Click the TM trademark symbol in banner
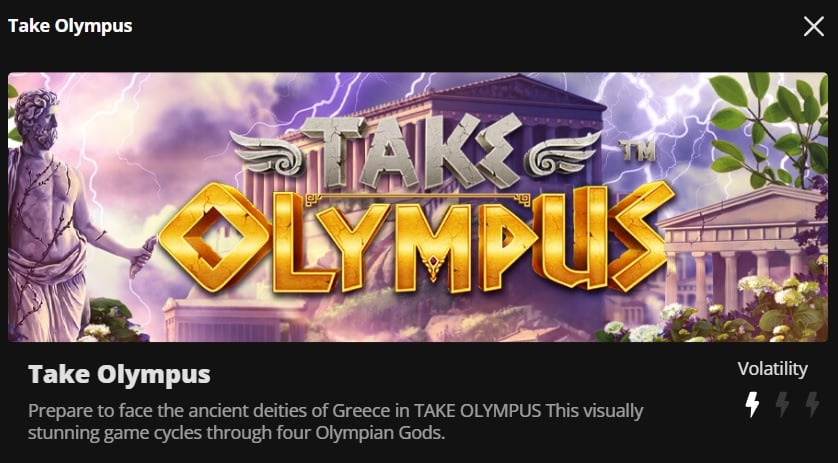Image resolution: width=838 pixels, height=463 pixels. (x=637, y=151)
